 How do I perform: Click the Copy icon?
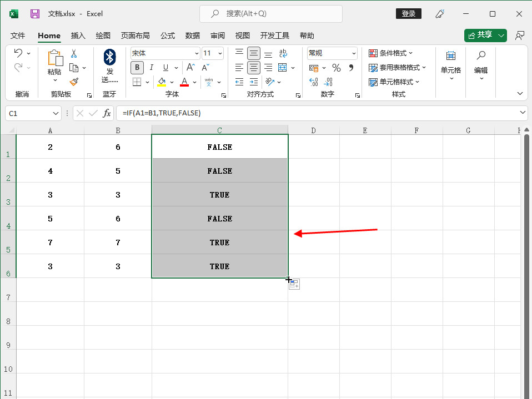click(74, 68)
